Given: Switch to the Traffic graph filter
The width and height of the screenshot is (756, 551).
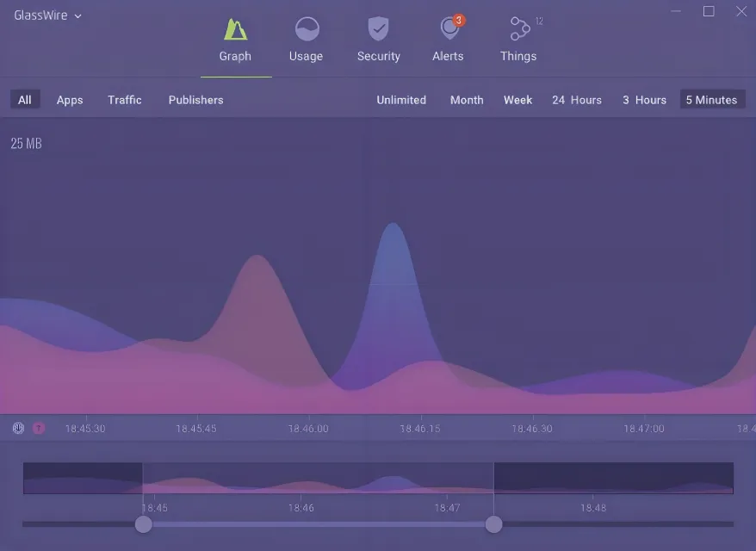Looking at the screenshot, I should pos(125,100).
